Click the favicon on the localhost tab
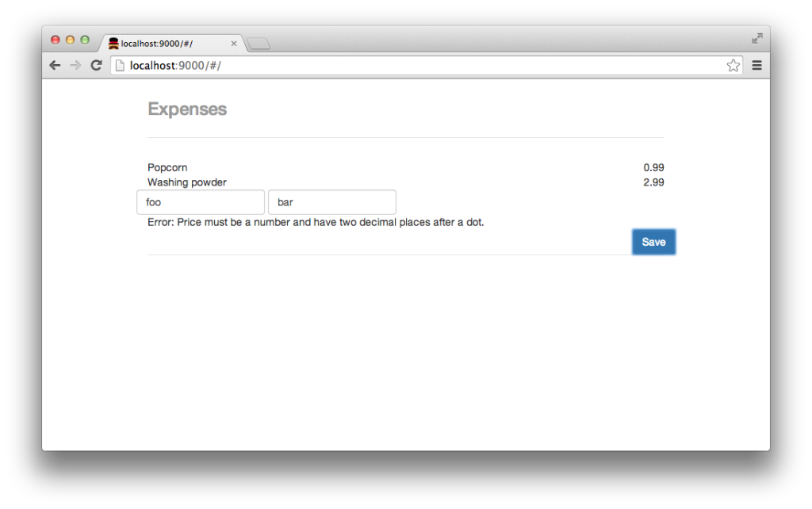Viewport: 812px width, 509px height. (x=114, y=43)
